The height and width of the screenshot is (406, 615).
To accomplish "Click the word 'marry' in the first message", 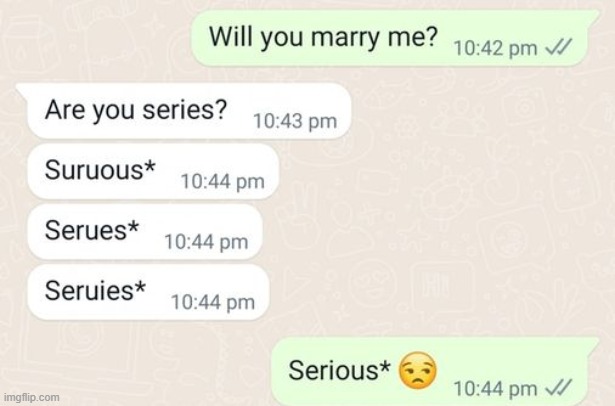I will (x=346, y=38).
